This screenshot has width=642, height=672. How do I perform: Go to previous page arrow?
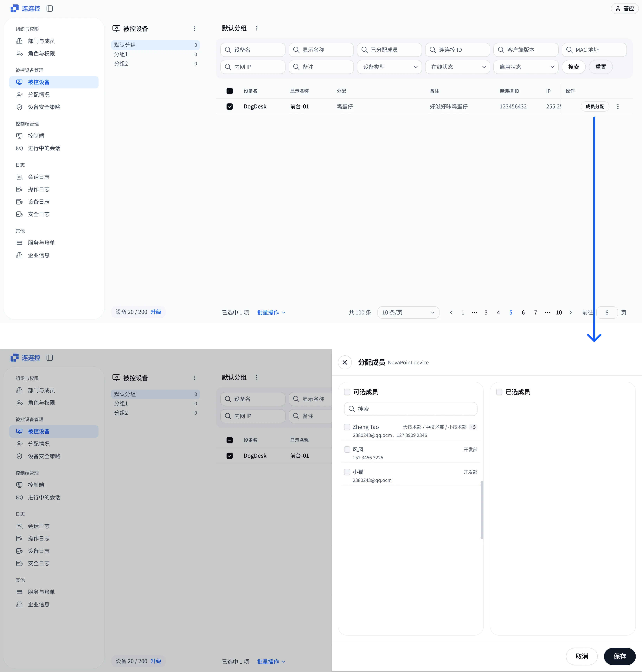click(x=451, y=313)
